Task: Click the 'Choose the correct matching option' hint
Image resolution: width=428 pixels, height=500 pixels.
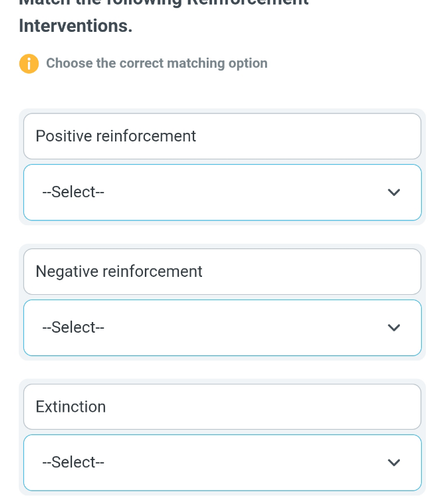Action: [157, 63]
